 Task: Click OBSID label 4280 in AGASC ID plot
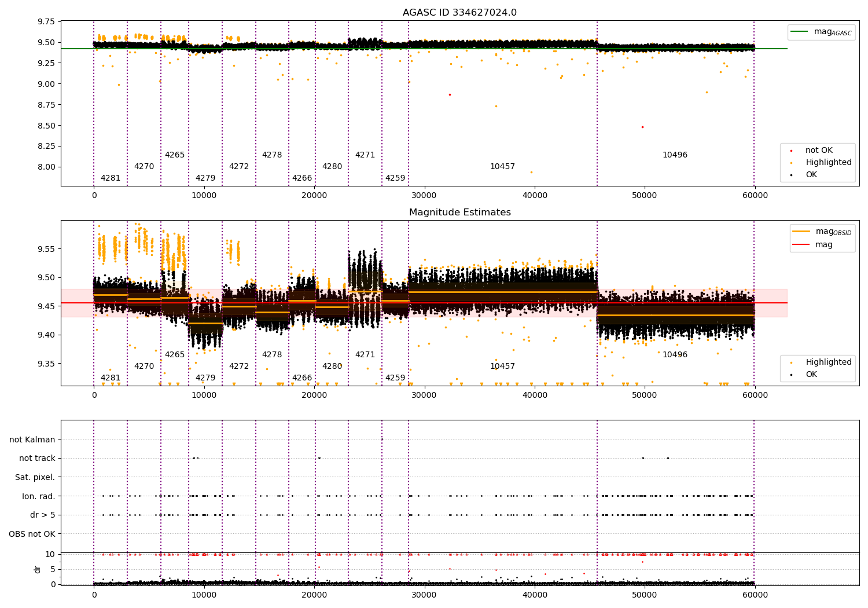pos(332,167)
